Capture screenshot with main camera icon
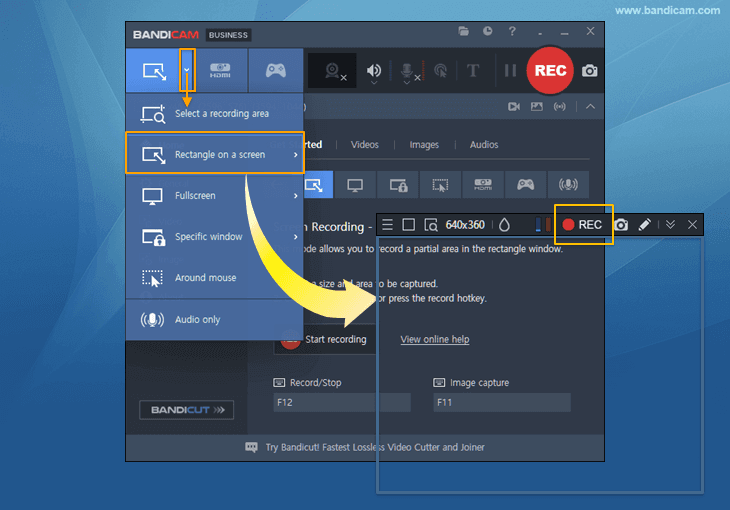Image resolution: width=730 pixels, height=510 pixels. click(x=589, y=71)
